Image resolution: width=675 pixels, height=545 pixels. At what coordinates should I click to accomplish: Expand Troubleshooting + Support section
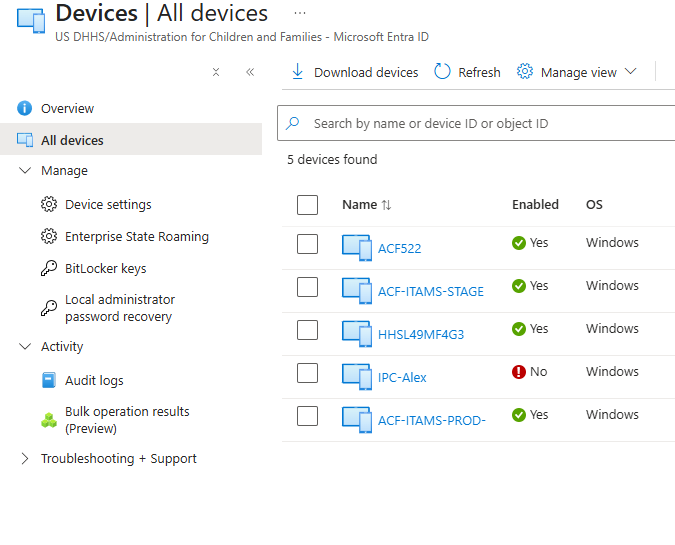pos(25,459)
